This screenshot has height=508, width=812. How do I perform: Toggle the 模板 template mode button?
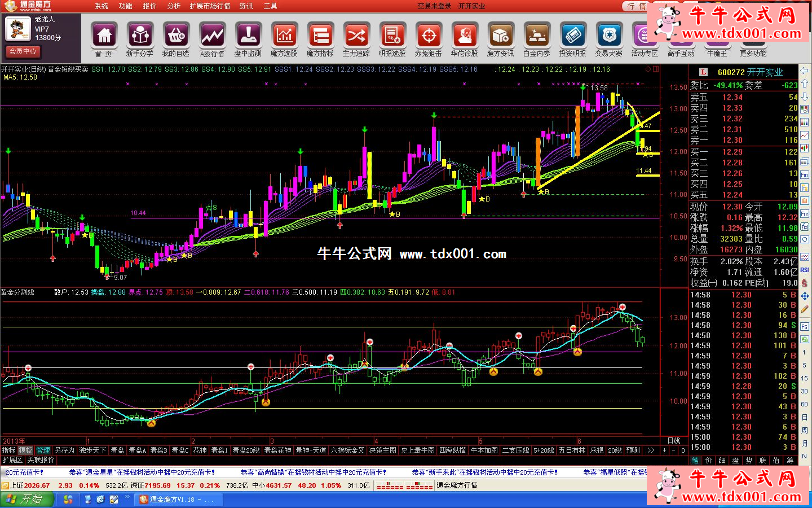pyautogui.click(x=26, y=450)
